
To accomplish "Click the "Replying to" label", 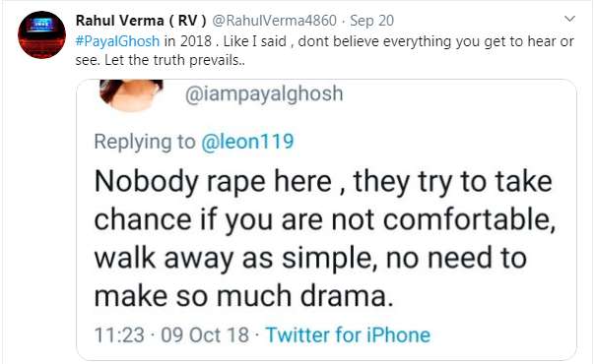I will pyautogui.click(x=145, y=143).
